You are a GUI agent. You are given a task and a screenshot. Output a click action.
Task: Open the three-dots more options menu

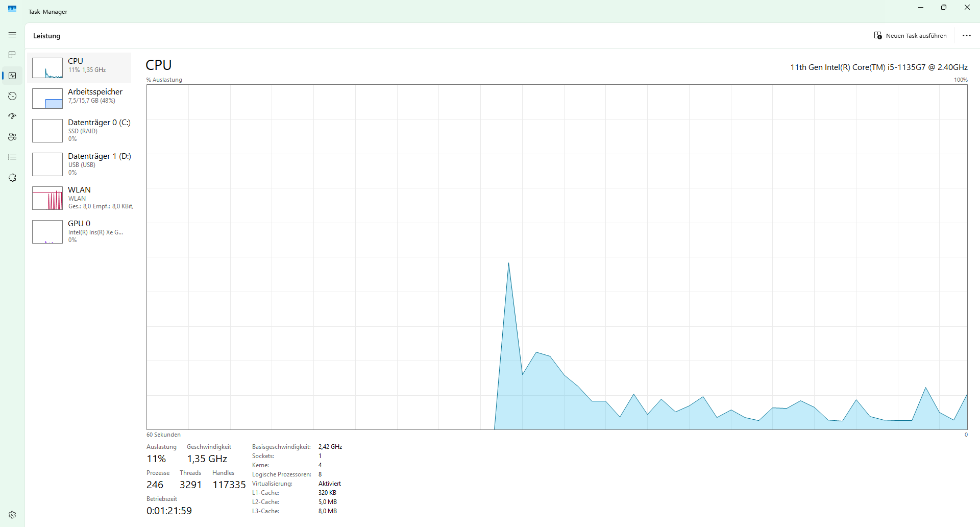point(967,36)
